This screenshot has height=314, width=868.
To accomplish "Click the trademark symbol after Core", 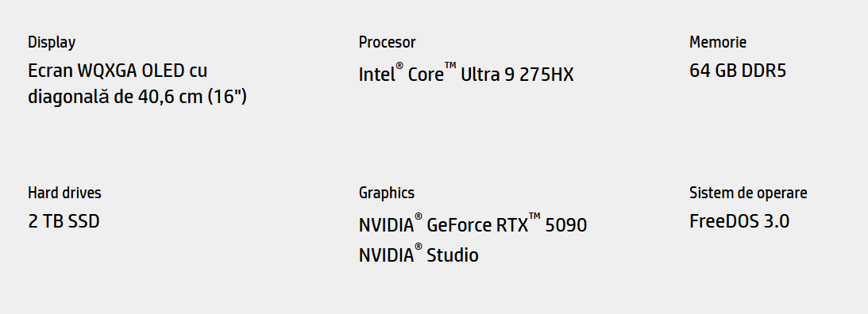I will pyautogui.click(x=450, y=66).
